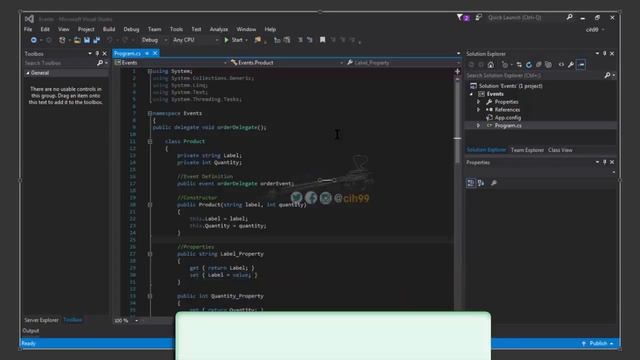Collapse the class Product code region
Image resolution: width=640 pixels, height=360 pixels.
(x=150, y=141)
